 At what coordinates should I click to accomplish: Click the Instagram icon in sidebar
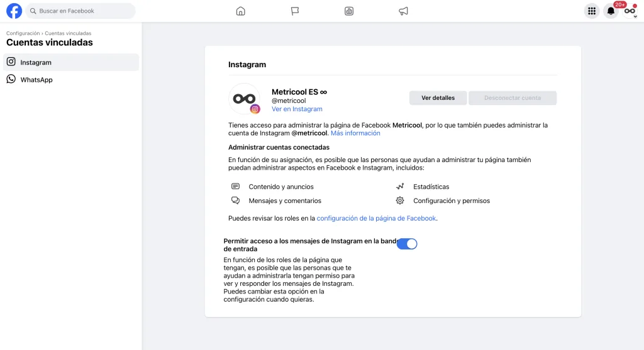coord(11,62)
